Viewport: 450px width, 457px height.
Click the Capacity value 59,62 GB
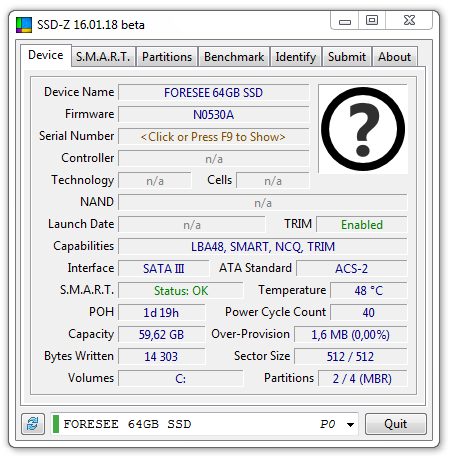point(162,335)
